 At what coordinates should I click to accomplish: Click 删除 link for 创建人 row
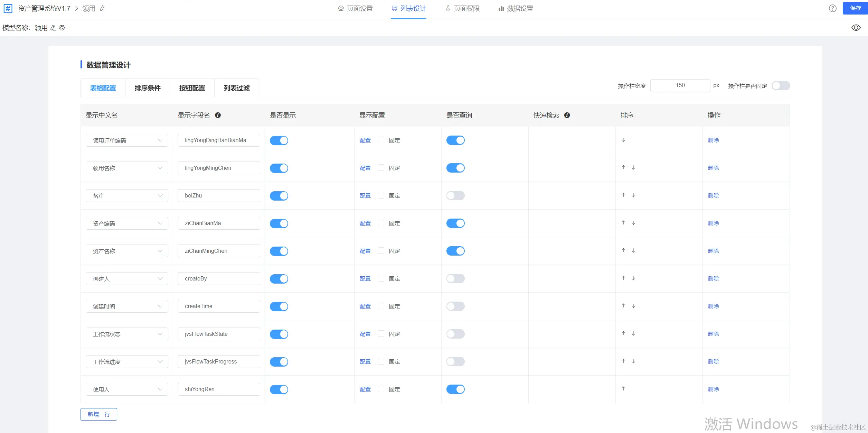pyautogui.click(x=713, y=279)
